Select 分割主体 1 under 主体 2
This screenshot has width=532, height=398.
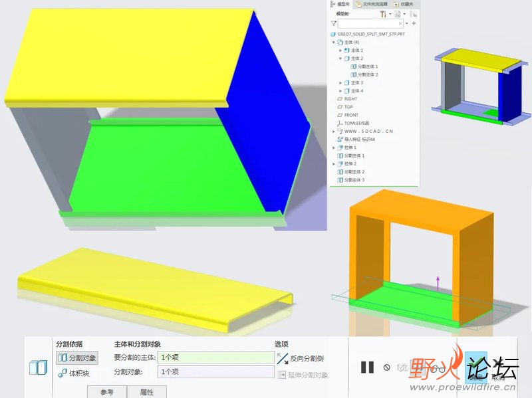pos(364,66)
